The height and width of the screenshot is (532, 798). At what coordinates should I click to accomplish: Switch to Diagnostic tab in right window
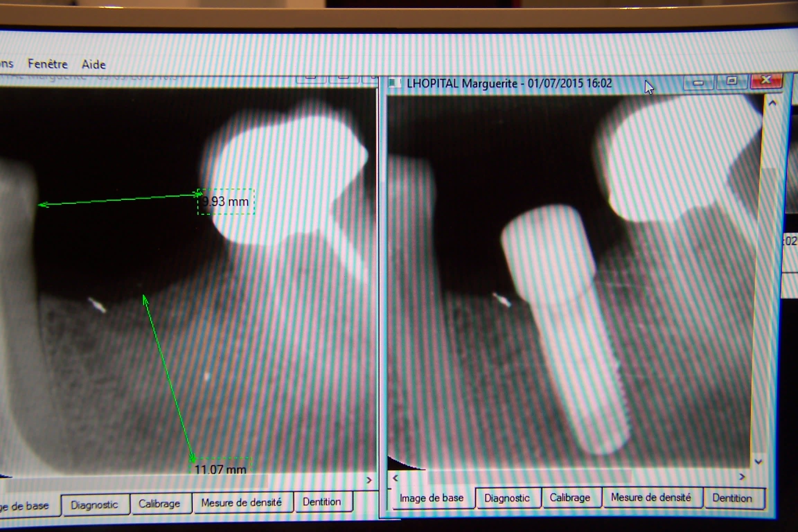[507, 498]
